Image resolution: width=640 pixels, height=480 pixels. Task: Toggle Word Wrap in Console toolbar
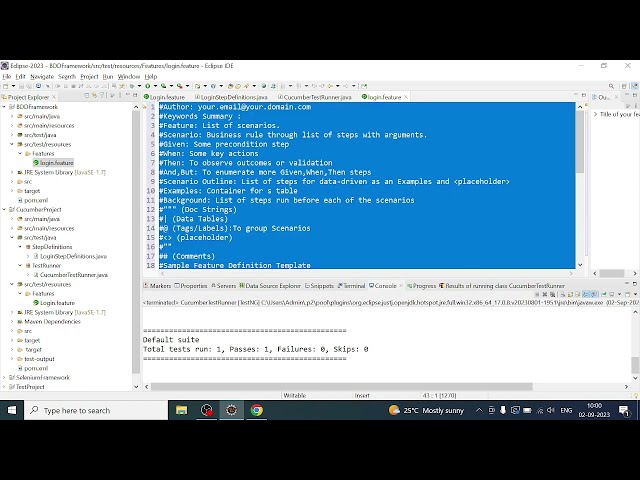[578, 294]
